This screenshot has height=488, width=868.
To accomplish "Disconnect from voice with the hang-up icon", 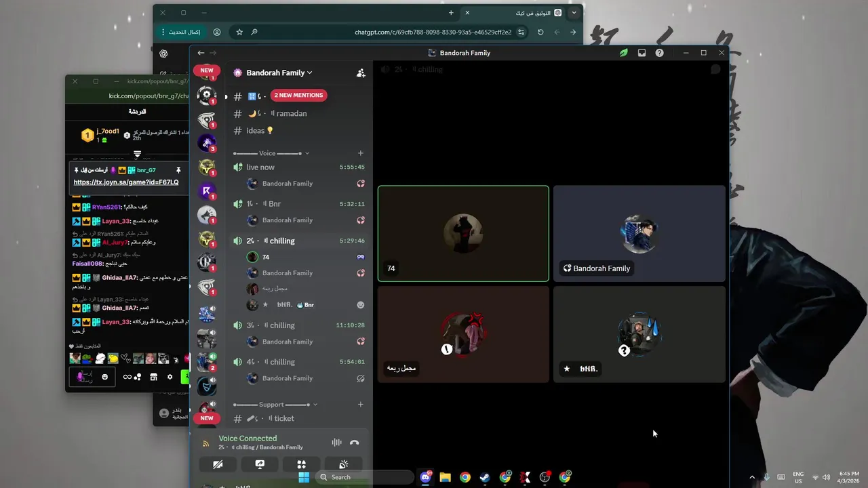I will (354, 443).
